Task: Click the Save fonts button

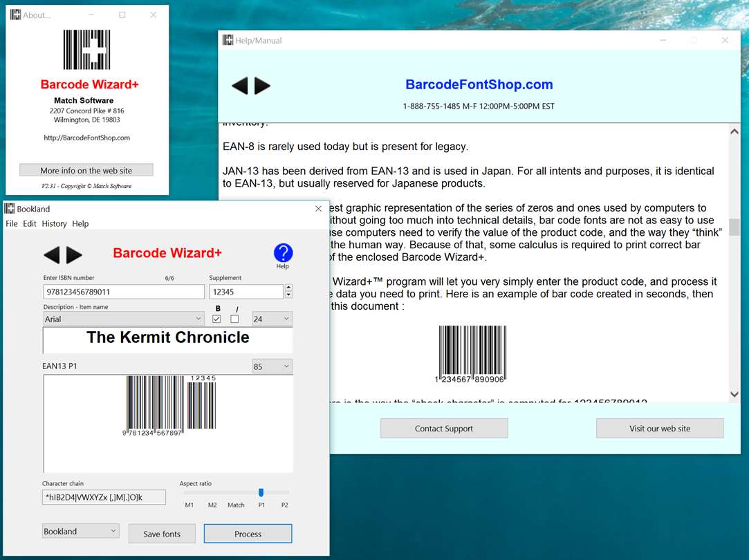Action: coord(162,534)
